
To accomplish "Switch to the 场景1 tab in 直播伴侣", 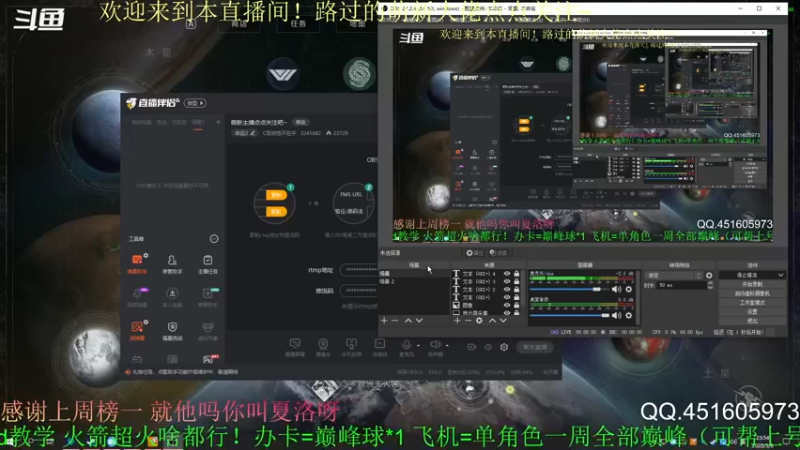I will (198, 122).
